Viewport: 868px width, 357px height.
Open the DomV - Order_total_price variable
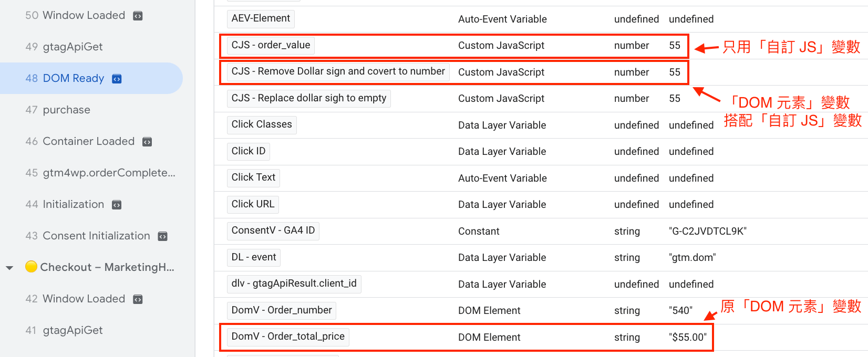(x=288, y=337)
